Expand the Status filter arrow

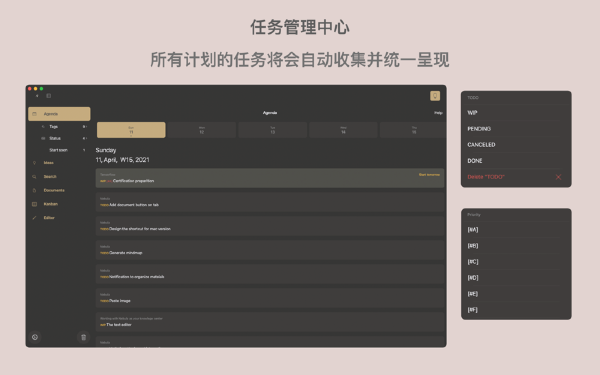[85, 139]
